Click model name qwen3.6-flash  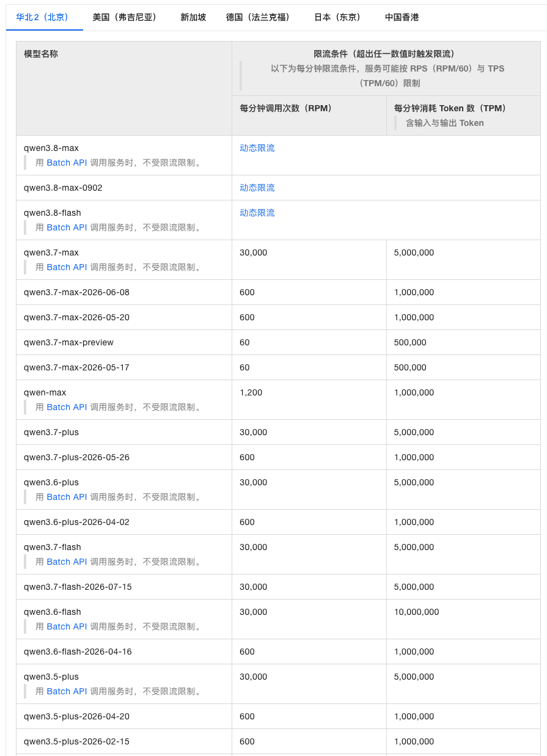pyautogui.click(x=53, y=612)
